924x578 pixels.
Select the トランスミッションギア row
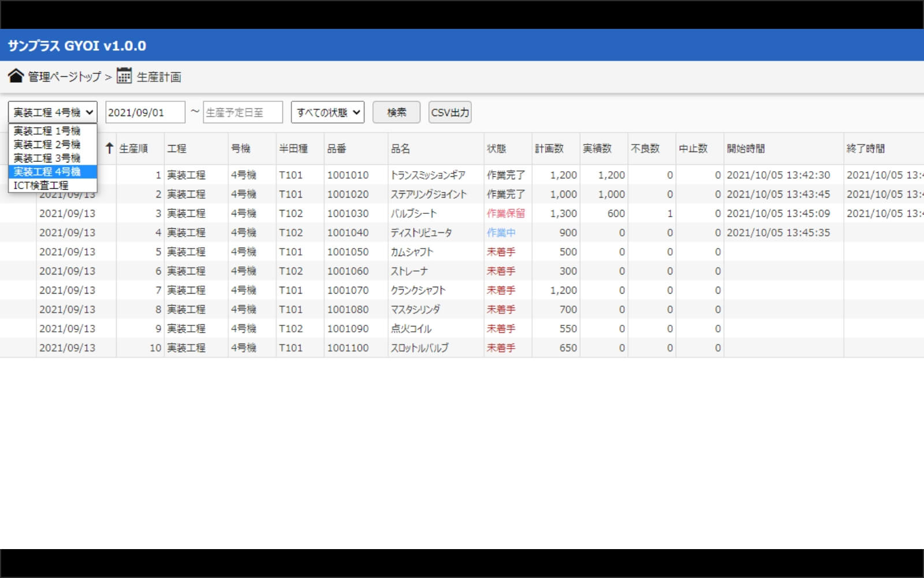coord(427,175)
